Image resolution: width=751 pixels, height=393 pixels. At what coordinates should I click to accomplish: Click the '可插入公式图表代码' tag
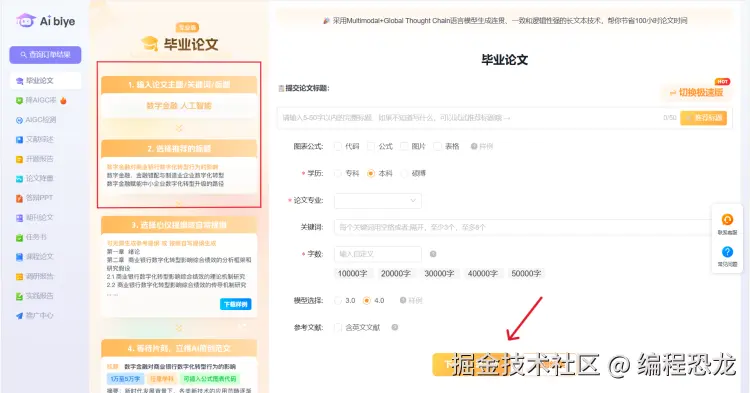pyautogui.click(x=209, y=379)
